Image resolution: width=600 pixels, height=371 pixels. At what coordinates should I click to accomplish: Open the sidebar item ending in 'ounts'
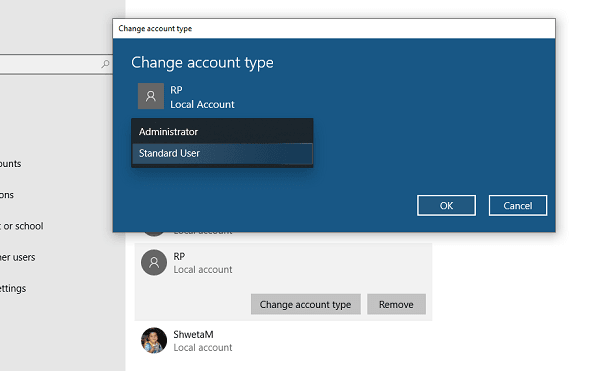pos(11,164)
